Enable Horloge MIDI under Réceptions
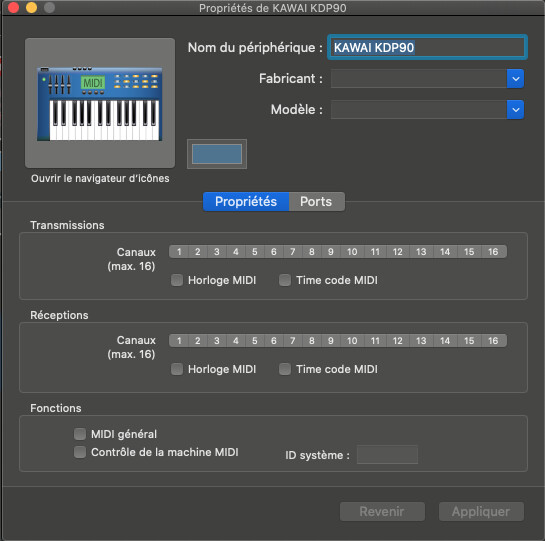545x541 pixels. coord(177,369)
